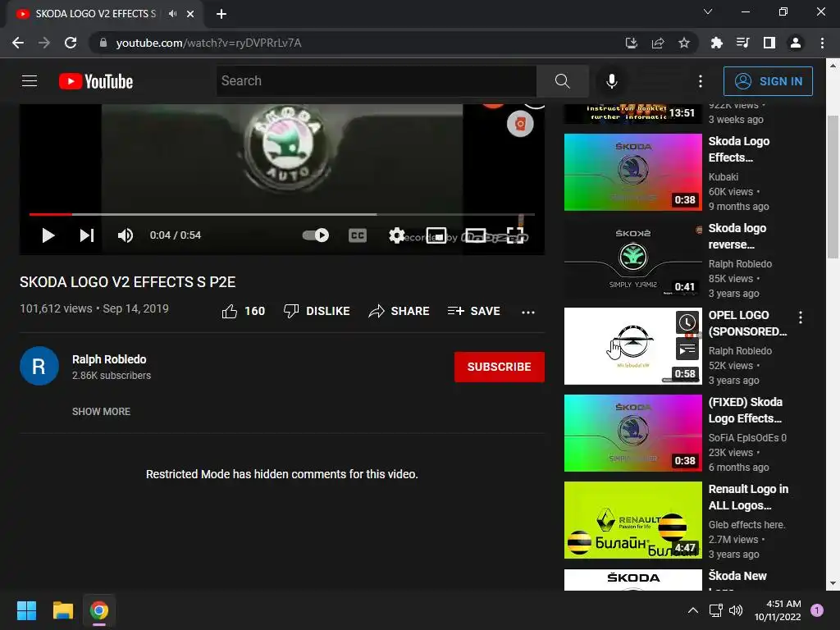Bookmark this tab with star icon

pyautogui.click(x=684, y=43)
